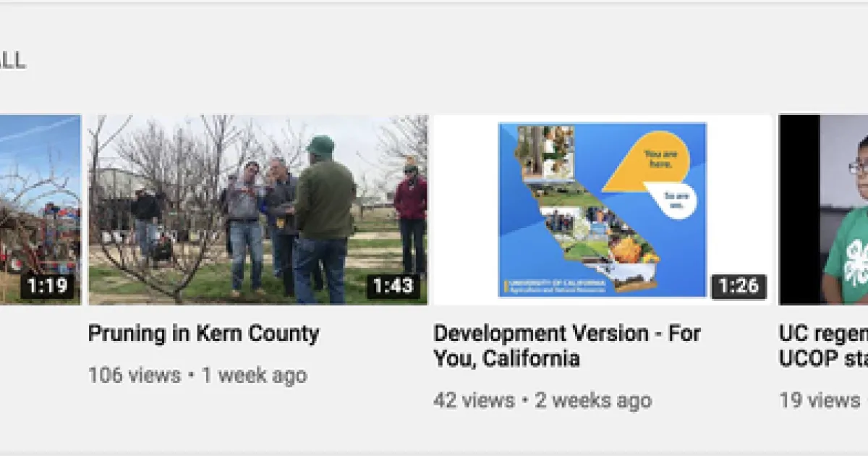Open the Development Version video thumbnail
The image size is (868, 456).
(603, 209)
